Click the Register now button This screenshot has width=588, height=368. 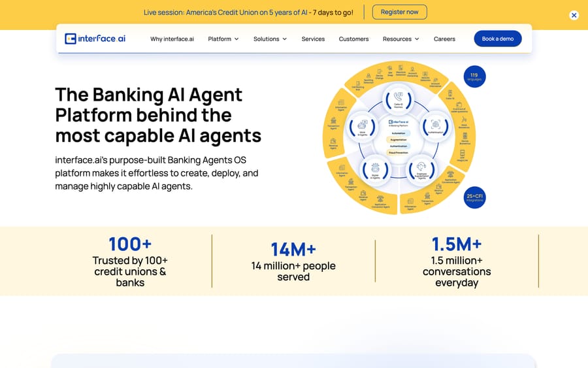(x=399, y=12)
